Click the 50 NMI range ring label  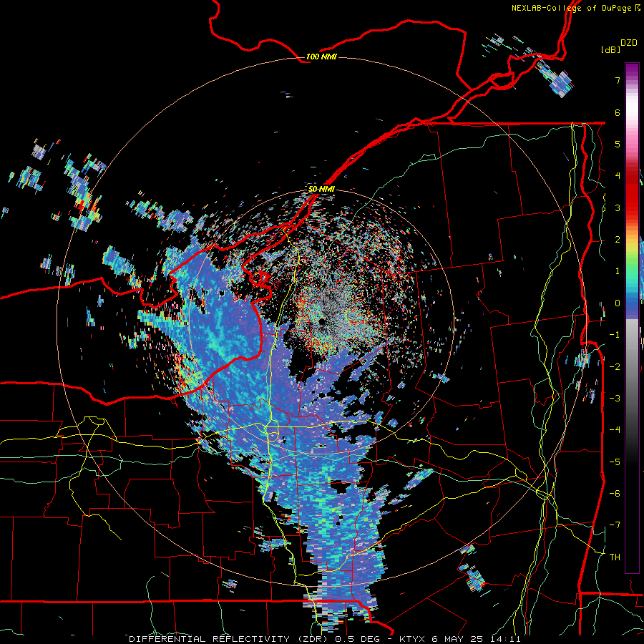click(x=321, y=189)
